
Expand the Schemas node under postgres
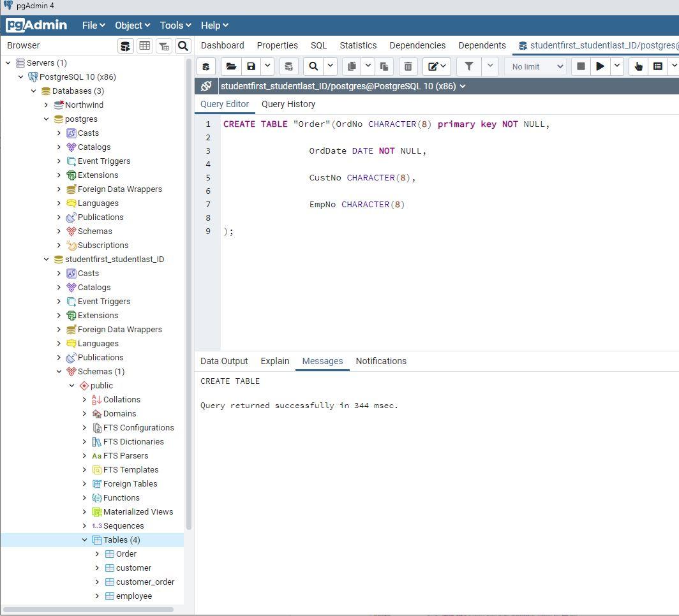[x=58, y=231]
